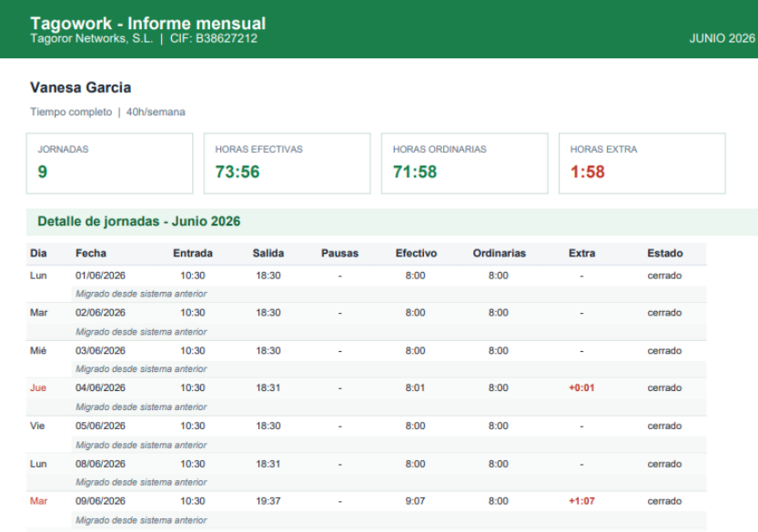Click 'Migrado desde sistema anterior' under 09/06/2026
758x532 pixels.
click(141, 520)
